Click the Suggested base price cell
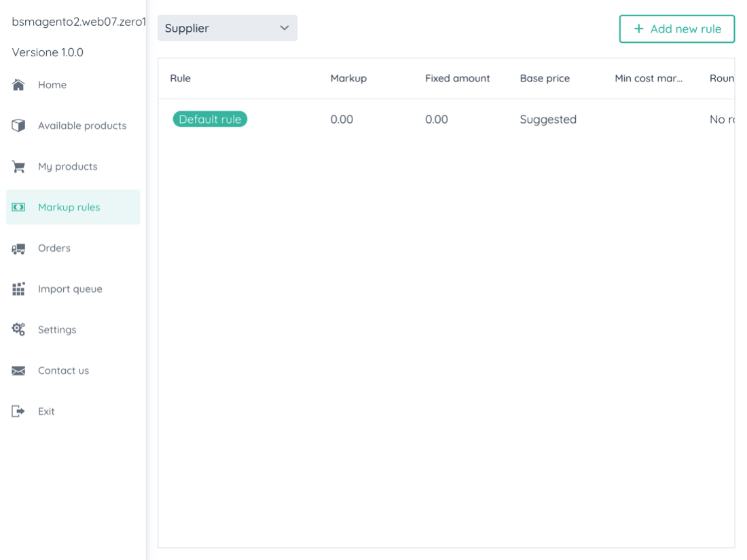The image size is (747, 560). tap(548, 119)
